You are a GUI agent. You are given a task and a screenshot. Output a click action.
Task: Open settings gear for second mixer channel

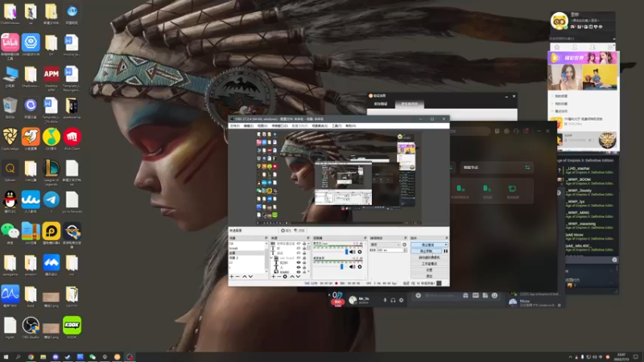(360, 267)
